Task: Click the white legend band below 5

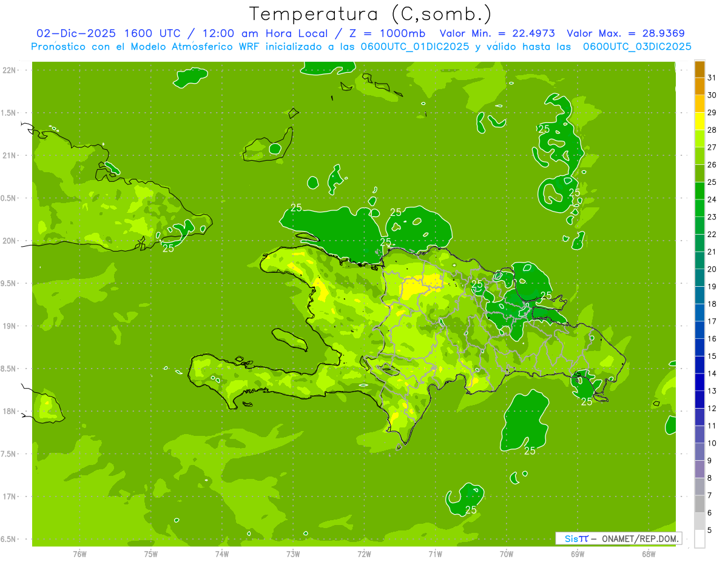Action: [x=699, y=539]
